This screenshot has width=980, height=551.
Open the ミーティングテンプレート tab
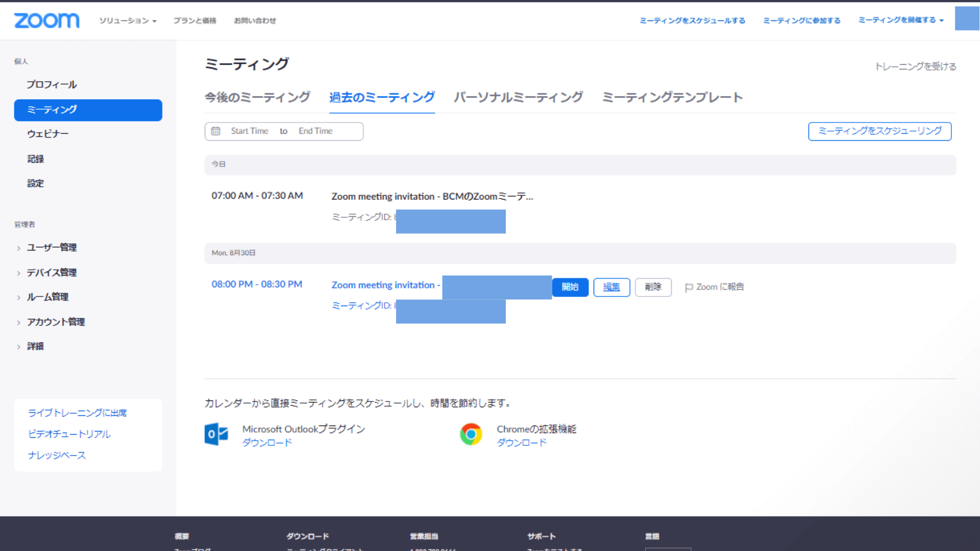point(672,97)
